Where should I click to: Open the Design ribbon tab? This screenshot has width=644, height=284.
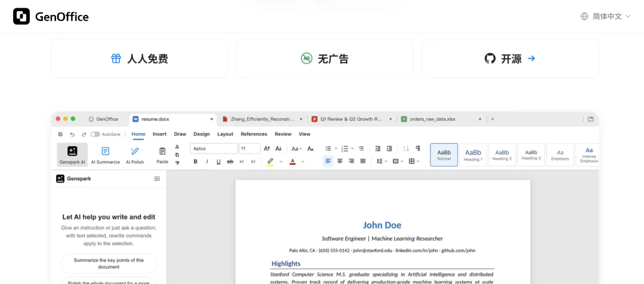pos(202,134)
